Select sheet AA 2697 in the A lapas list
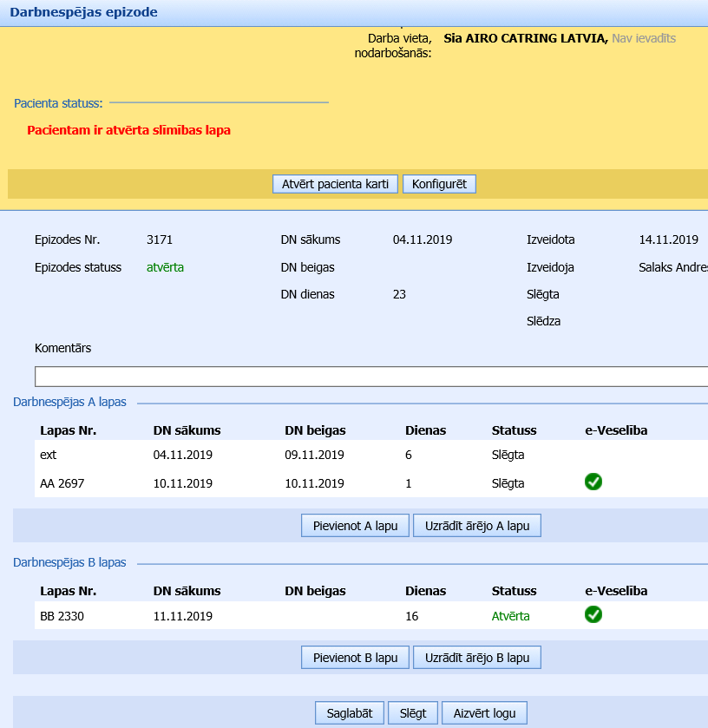This screenshot has width=708, height=728. [x=62, y=483]
